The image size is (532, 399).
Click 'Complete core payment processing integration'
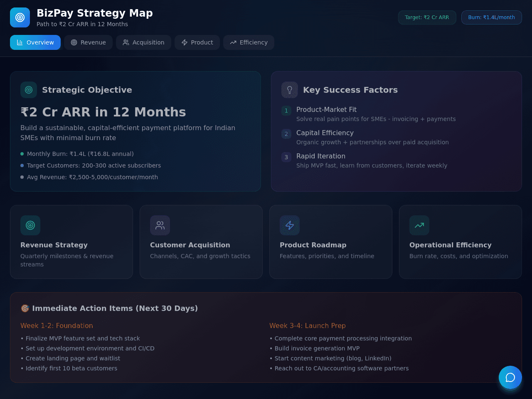coord(343,338)
